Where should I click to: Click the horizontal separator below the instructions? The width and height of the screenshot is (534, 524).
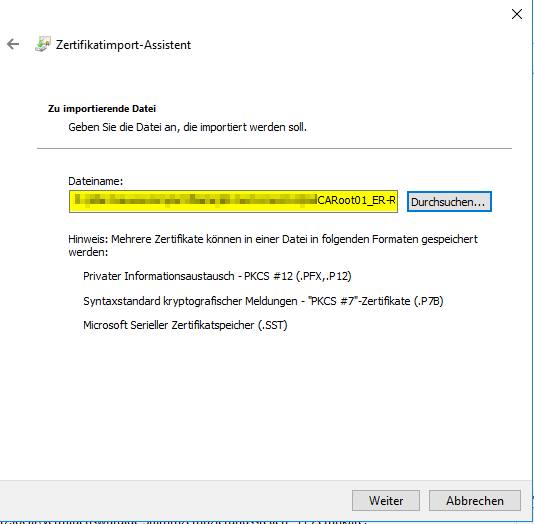(274, 148)
